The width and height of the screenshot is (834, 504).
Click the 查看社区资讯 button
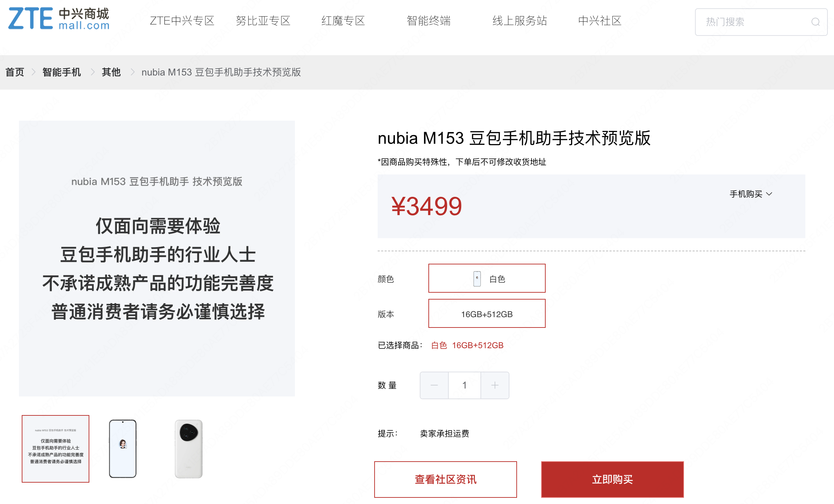[445, 479]
